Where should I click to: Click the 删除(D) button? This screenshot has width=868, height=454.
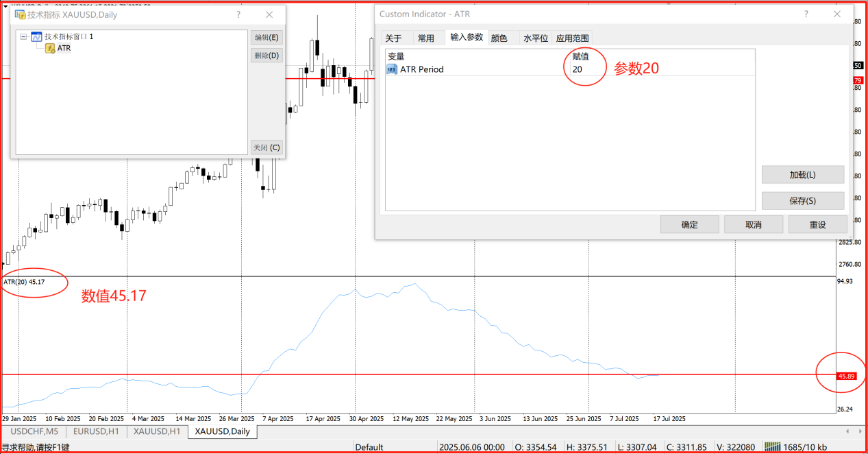click(266, 56)
